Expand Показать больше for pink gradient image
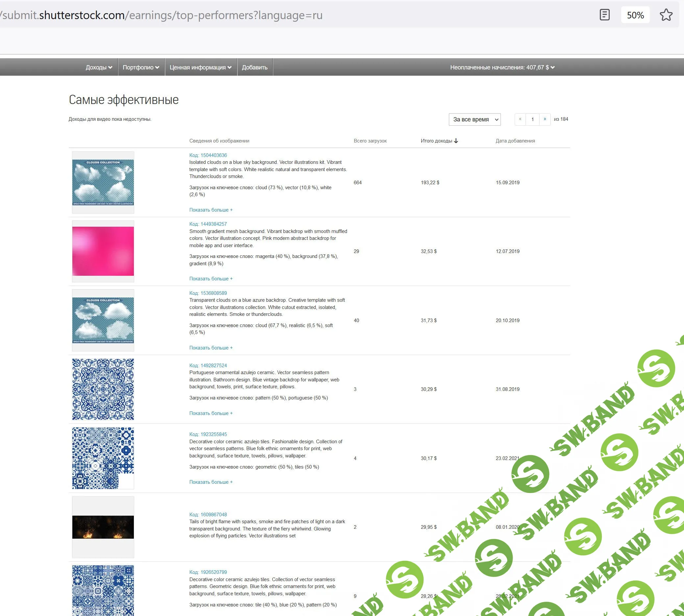The height and width of the screenshot is (616, 684). [x=211, y=279]
